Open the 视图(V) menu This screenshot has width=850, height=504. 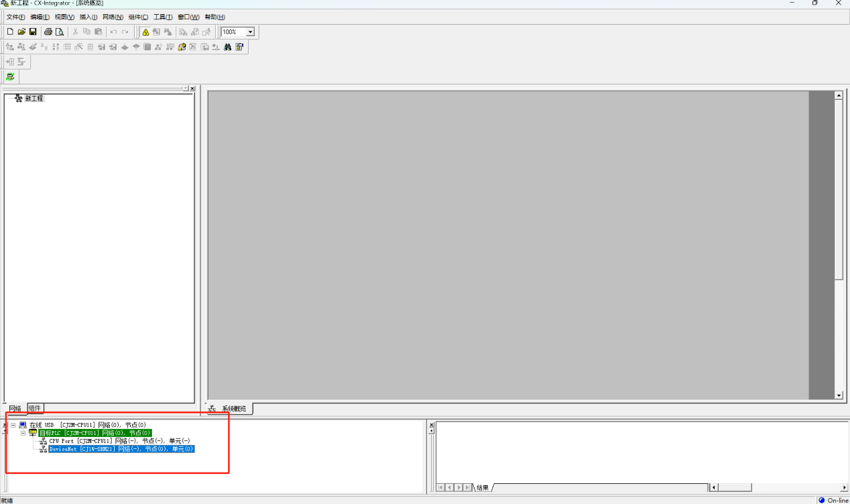click(x=64, y=17)
